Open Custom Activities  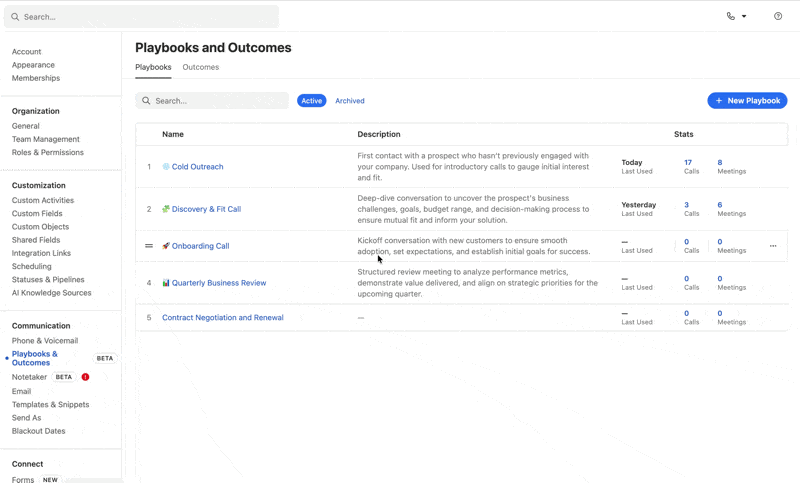(x=43, y=200)
